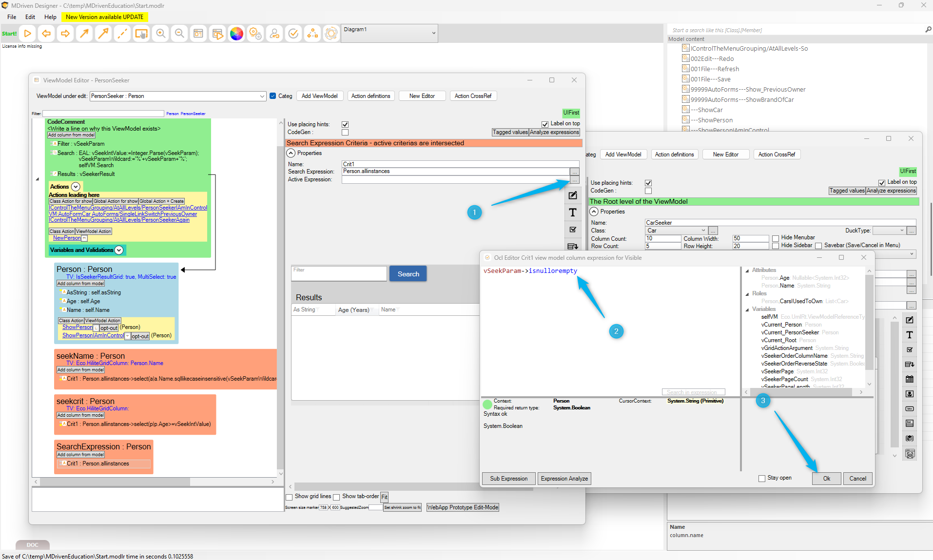Viewport: 933px width, 560px height.
Task: Toggle Show grid lines checkbox
Action: (x=289, y=497)
